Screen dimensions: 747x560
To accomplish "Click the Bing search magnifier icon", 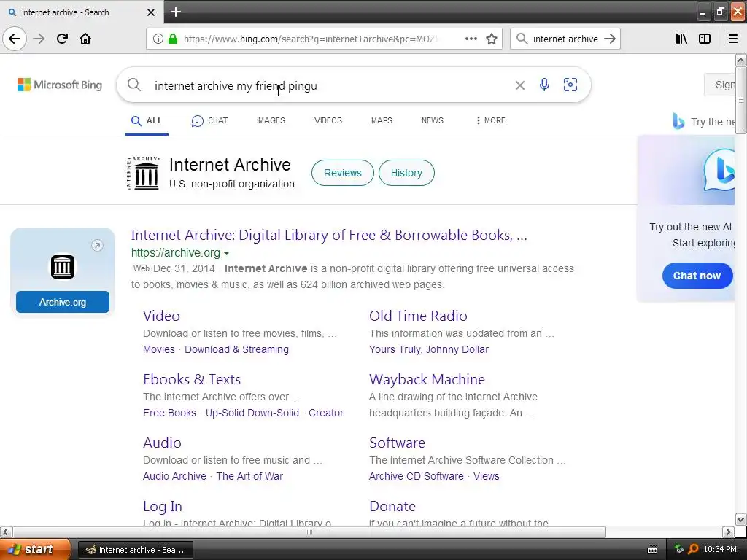I will pos(134,85).
